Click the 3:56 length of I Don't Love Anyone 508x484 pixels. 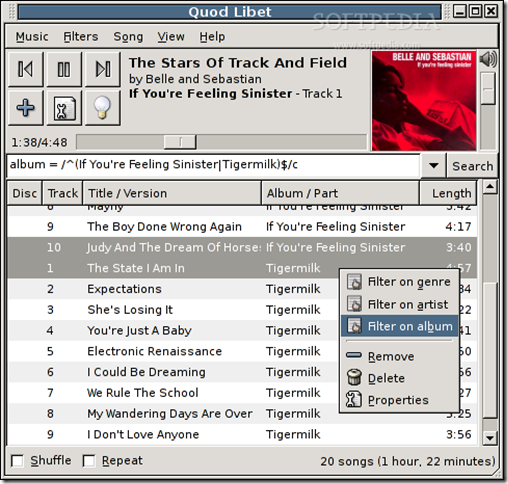click(x=459, y=434)
